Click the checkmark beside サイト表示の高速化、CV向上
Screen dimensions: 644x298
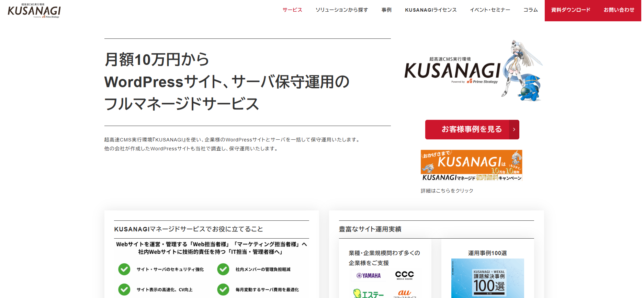pos(124,289)
